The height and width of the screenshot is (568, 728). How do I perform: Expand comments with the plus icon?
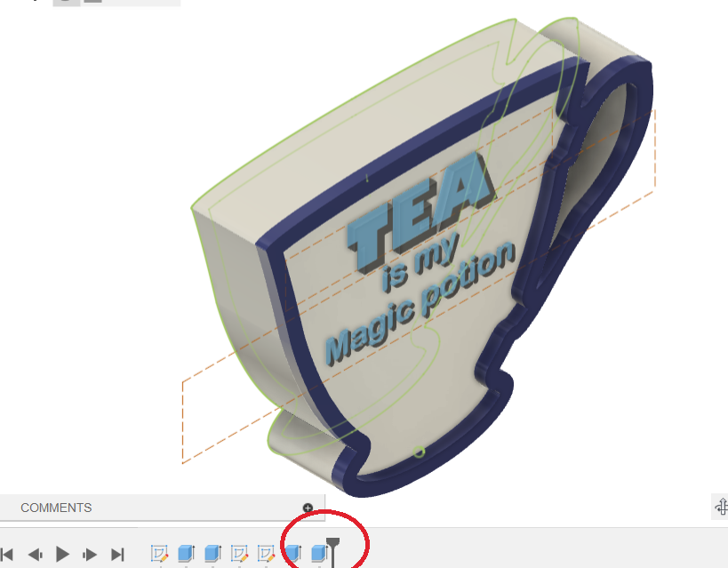tap(308, 508)
